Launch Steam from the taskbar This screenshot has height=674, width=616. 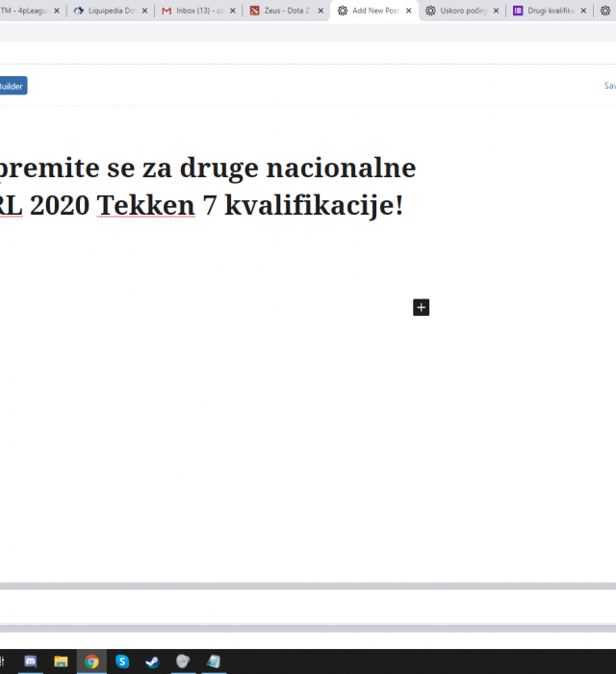click(152, 661)
